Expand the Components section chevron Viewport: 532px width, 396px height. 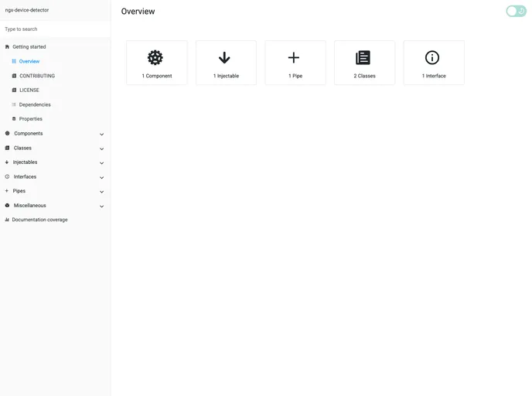pos(101,135)
